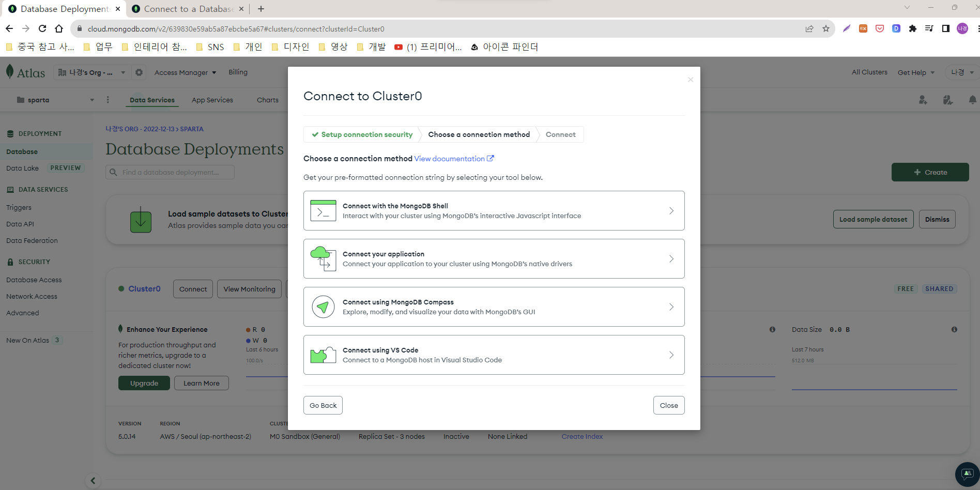The width and height of the screenshot is (980, 490).
Task: Open the alerts bell icon
Action: pos(972,100)
